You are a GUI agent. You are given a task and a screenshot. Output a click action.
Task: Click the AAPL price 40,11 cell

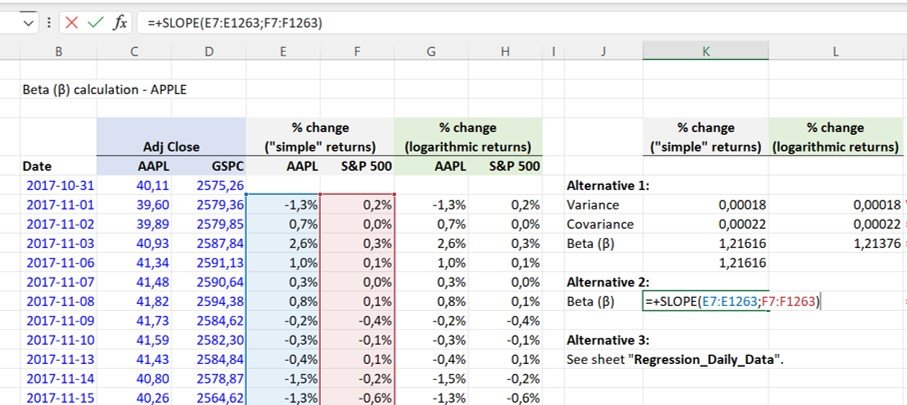(x=148, y=185)
